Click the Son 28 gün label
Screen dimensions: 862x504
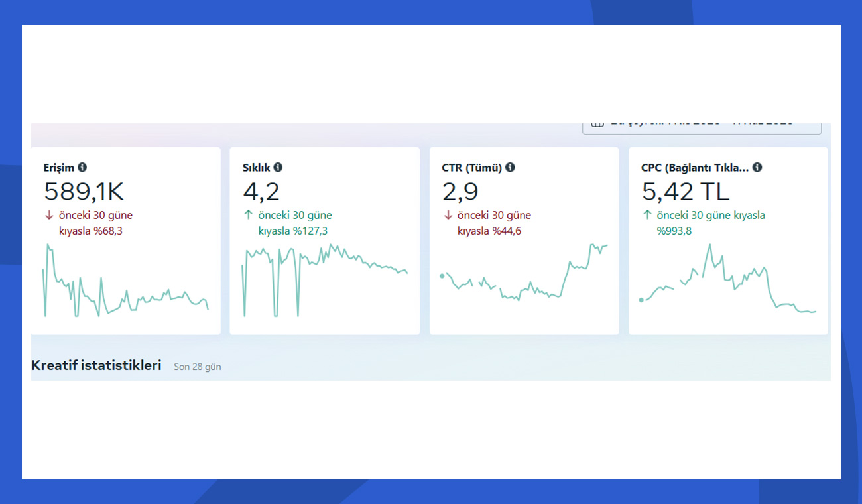click(x=197, y=367)
